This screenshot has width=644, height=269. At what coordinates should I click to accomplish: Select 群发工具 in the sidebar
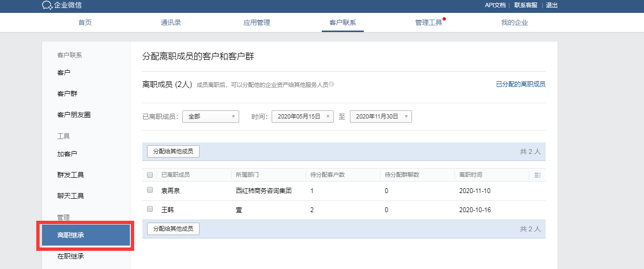pyautogui.click(x=71, y=175)
